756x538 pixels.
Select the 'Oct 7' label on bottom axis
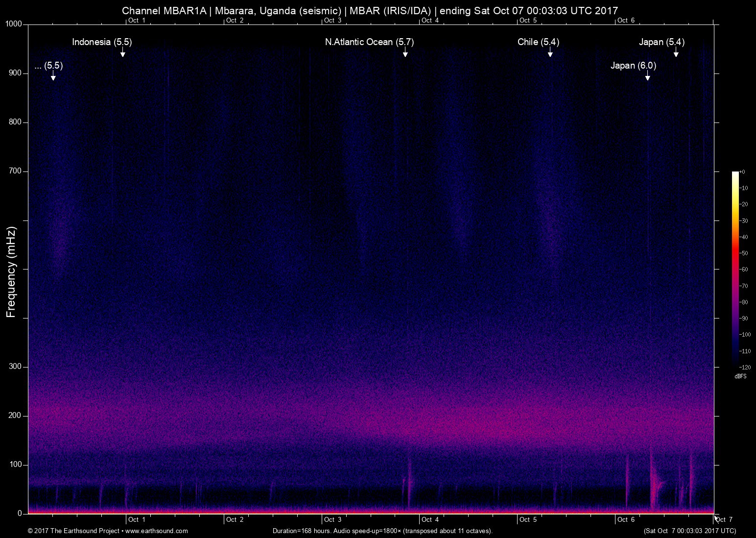pyautogui.click(x=724, y=519)
